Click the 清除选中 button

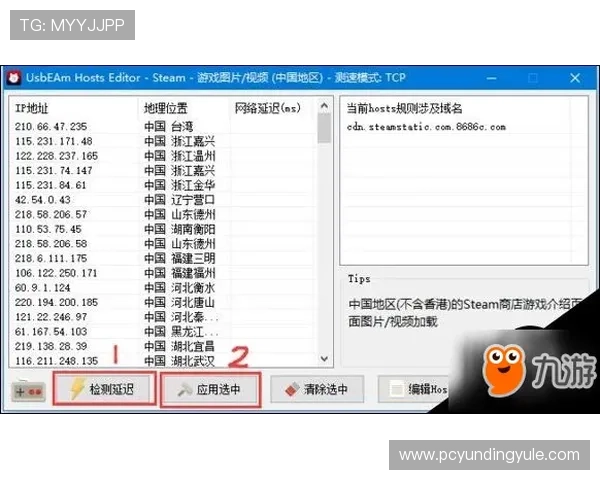[317, 389]
